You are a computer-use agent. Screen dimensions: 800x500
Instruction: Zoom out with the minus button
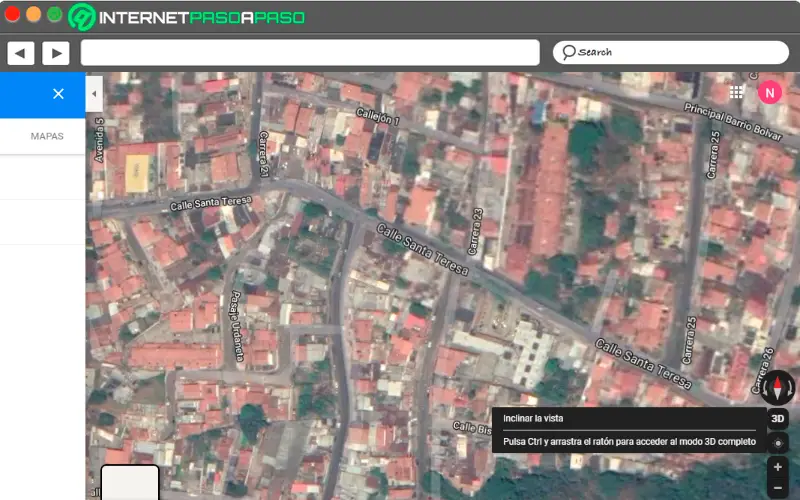coord(778,488)
